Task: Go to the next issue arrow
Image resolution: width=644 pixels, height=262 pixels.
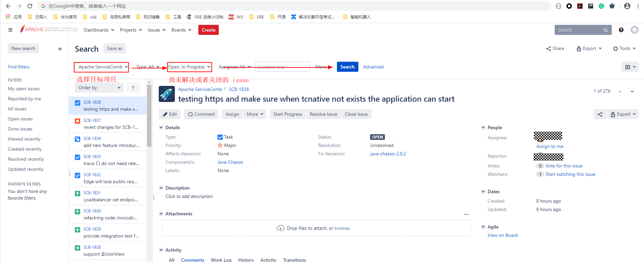Action: coord(632,92)
